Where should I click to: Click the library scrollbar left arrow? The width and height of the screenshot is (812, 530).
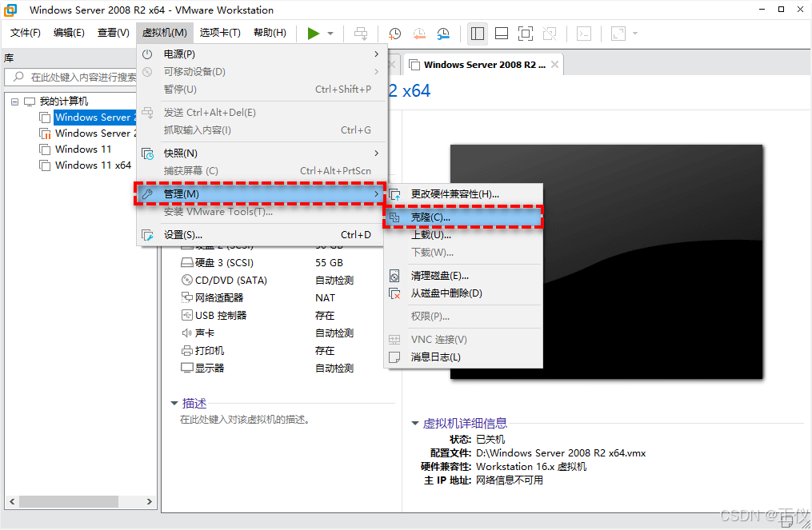pyautogui.click(x=12, y=501)
